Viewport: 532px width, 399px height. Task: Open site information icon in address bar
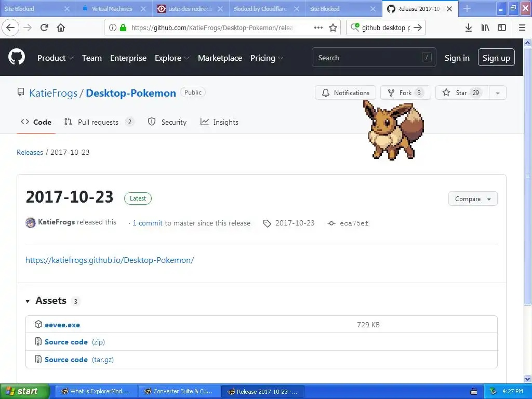[x=113, y=28]
